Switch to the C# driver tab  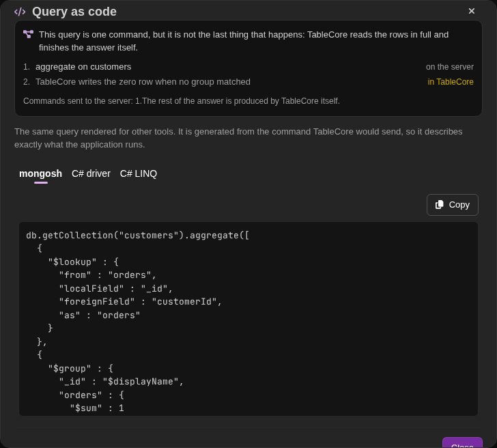pyautogui.click(x=91, y=173)
